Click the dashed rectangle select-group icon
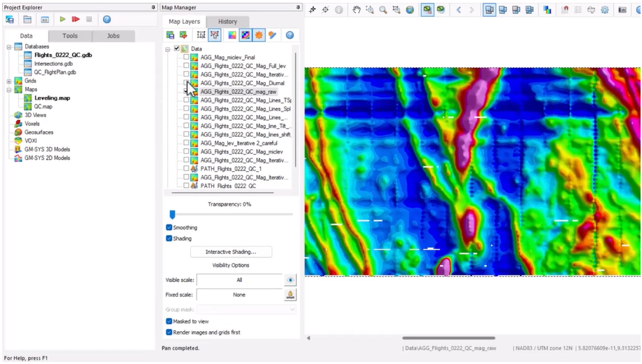 [x=201, y=35]
